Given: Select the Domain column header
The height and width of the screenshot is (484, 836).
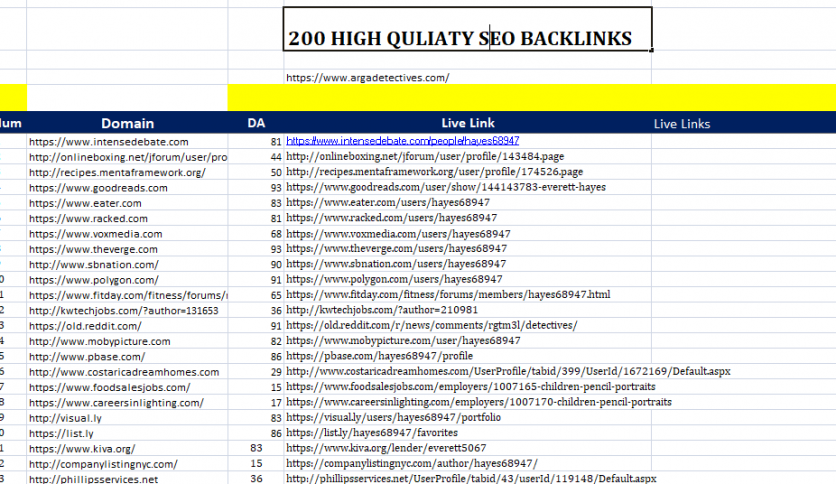Looking at the screenshot, I should [127, 123].
